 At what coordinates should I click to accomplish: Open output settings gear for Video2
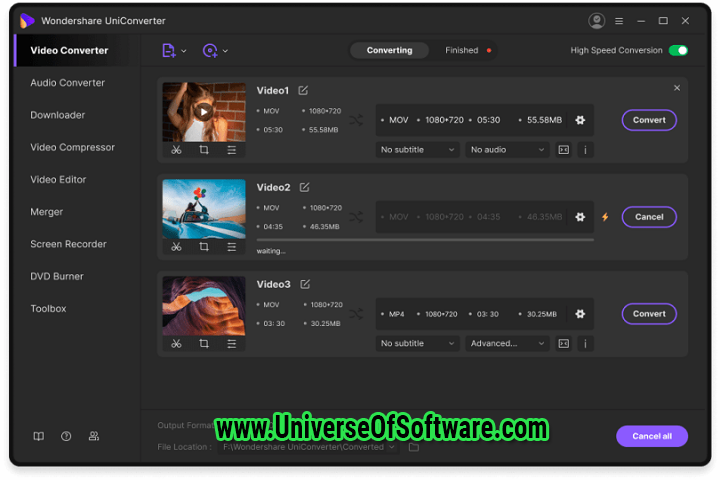[x=580, y=217]
